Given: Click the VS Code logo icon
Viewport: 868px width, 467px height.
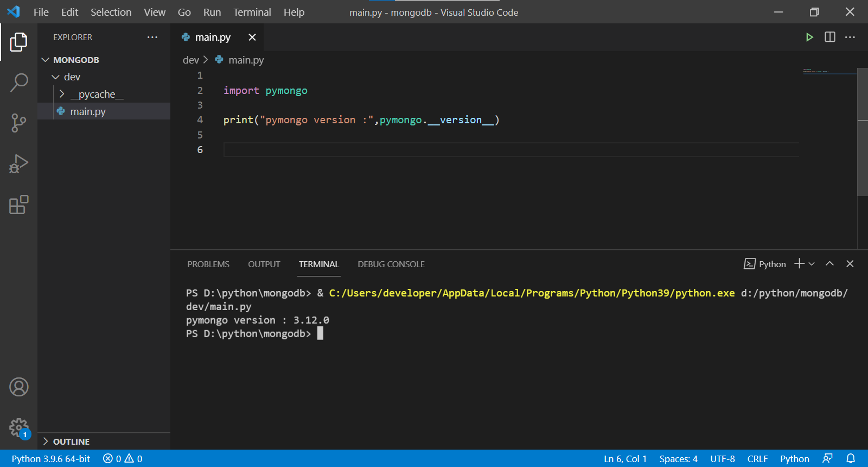Looking at the screenshot, I should click(x=14, y=12).
